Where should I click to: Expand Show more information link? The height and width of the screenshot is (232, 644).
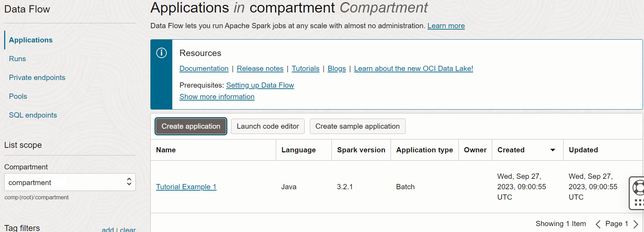click(217, 97)
